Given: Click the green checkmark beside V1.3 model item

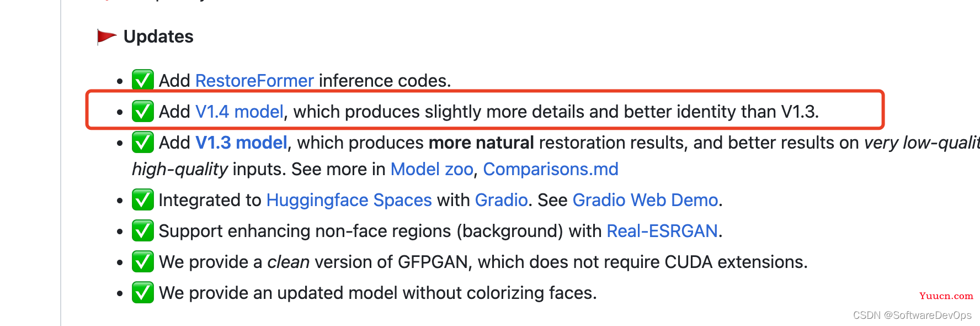Looking at the screenshot, I should tap(143, 142).
